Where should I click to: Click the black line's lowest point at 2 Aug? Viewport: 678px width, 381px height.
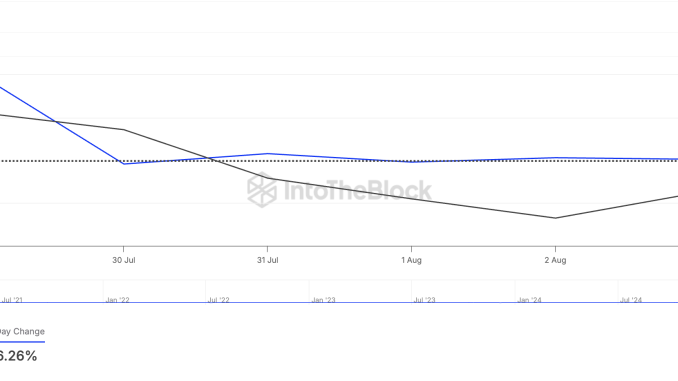[555, 218]
